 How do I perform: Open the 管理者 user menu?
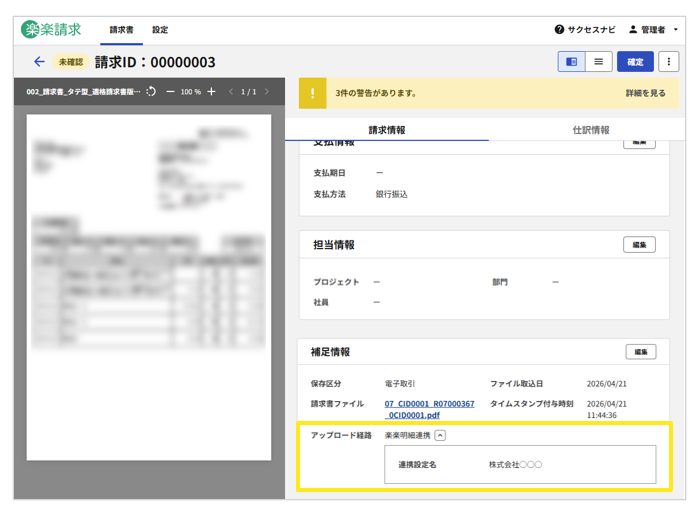pyautogui.click(x=653, y=29)
